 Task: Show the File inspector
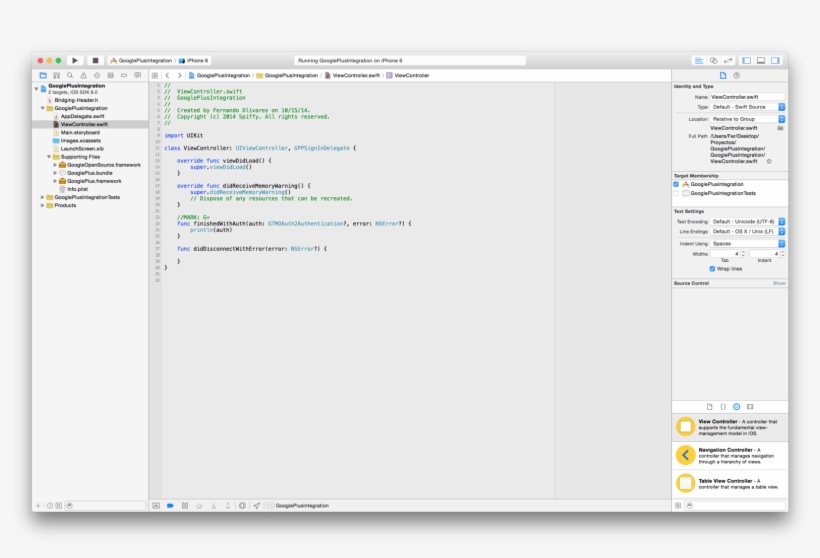click(723, 75)
